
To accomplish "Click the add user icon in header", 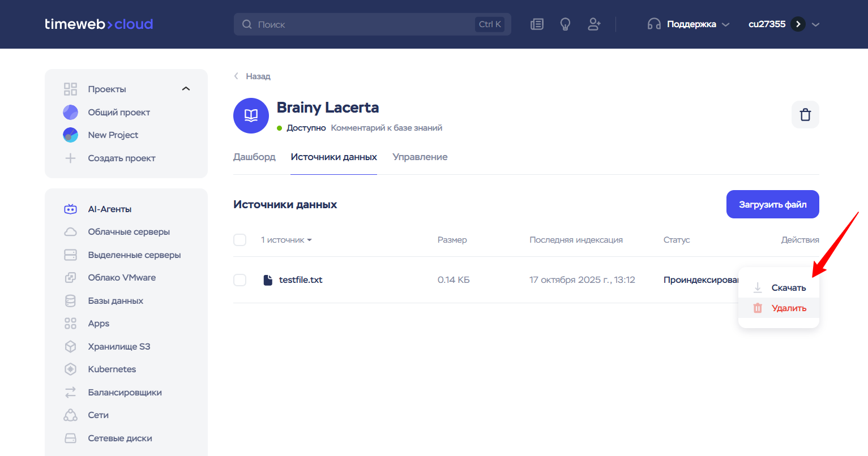I will point(594,24).
